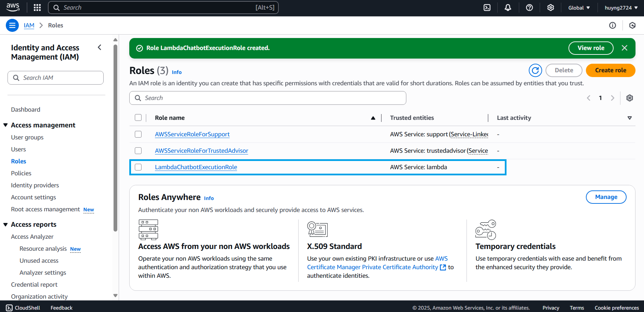Click the Search IAM field

click(55, 78)
